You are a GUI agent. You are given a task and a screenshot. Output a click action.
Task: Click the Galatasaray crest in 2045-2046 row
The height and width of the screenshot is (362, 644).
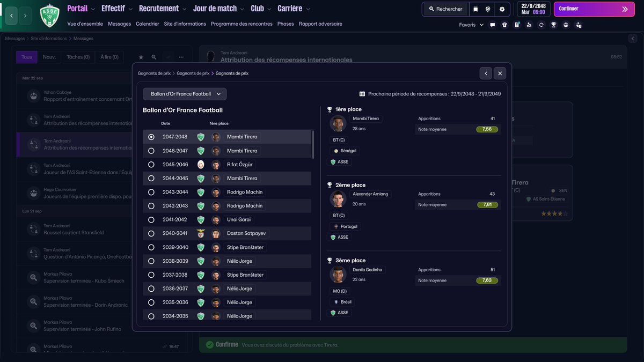point(201,165)
